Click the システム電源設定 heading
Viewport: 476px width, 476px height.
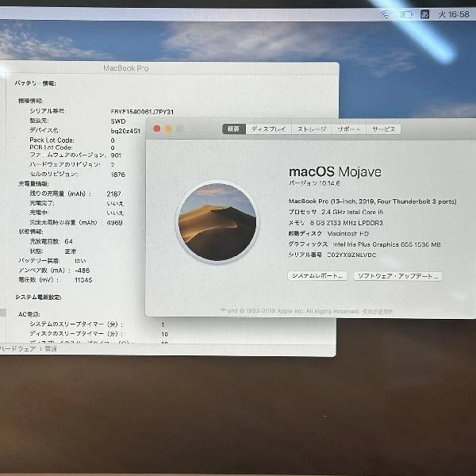[x=38, y=297]
